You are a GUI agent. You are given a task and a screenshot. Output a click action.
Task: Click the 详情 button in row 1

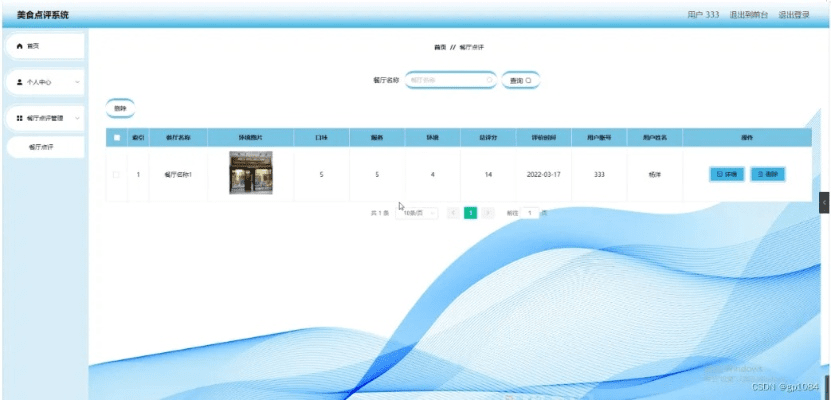727,174
